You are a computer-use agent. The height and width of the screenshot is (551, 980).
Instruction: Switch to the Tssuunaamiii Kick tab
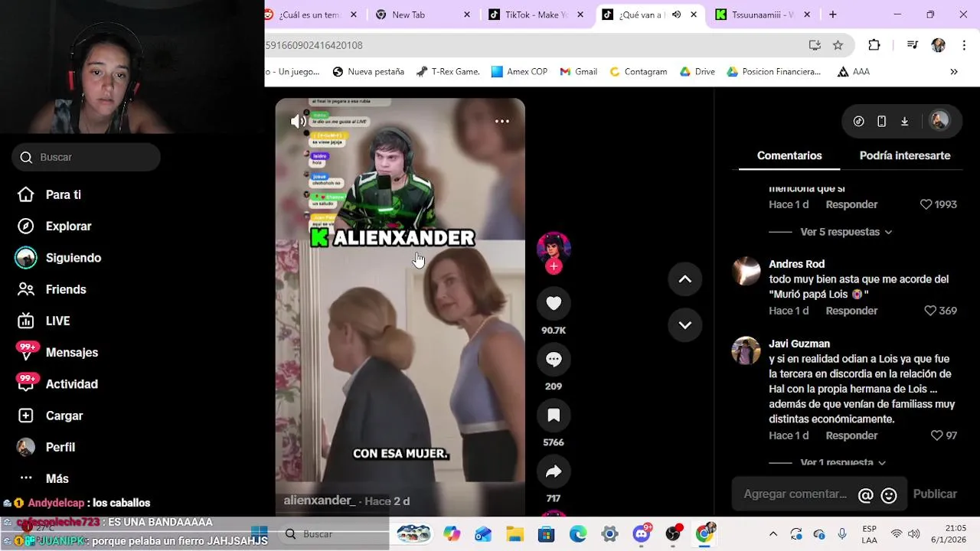tap(762, 15)
